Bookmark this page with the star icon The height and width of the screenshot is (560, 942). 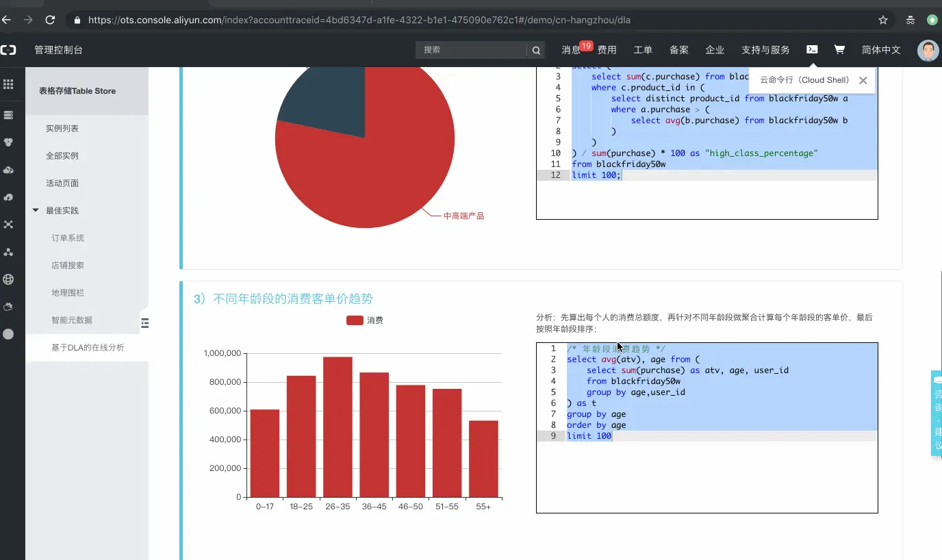tap(883, 20)
